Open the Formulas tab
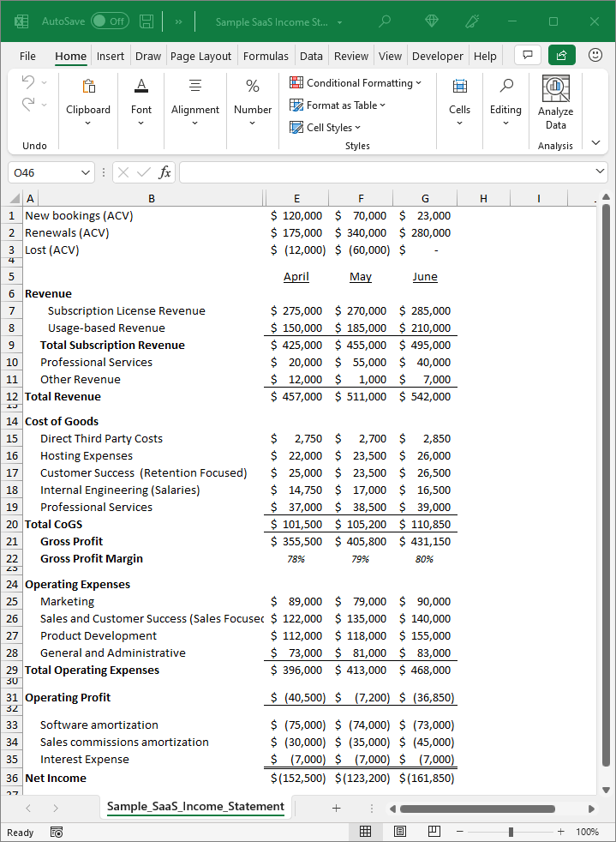The height and width of the screenshot is (842, 616). tap(266, 56)
